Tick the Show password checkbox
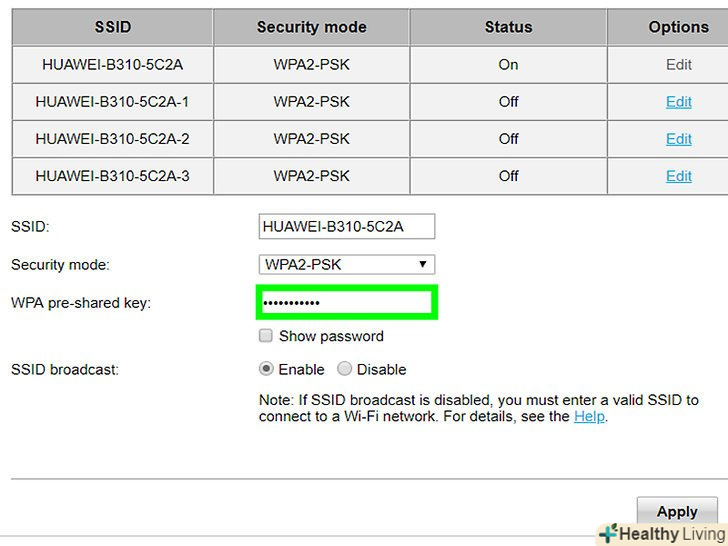Screen dimensions: 728x546 click(266, 336)
